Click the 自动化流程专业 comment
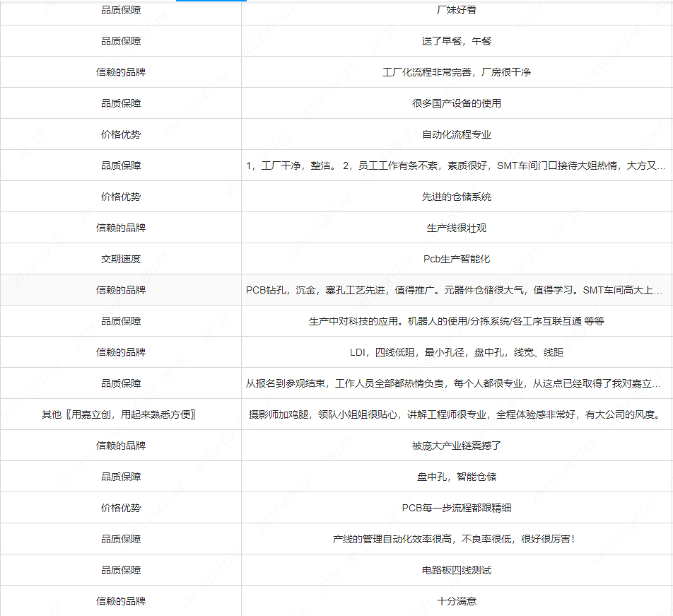The height and width of the screenshot is (616, 673). tap(456, 134)
